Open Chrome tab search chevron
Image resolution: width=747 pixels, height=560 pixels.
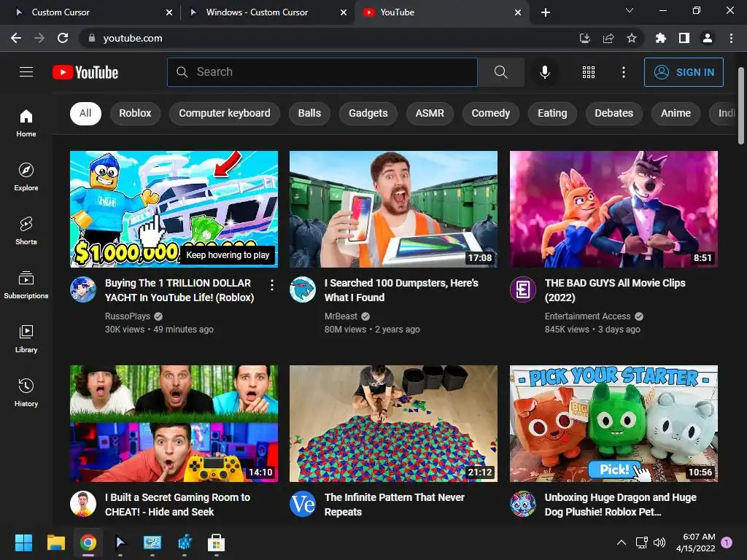(x=630, y=10)
